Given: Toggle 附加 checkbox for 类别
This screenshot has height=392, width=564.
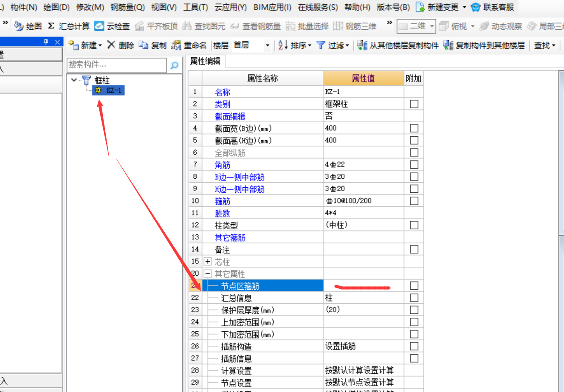Looking at the screenshot, I should click(x=414, y=104).
